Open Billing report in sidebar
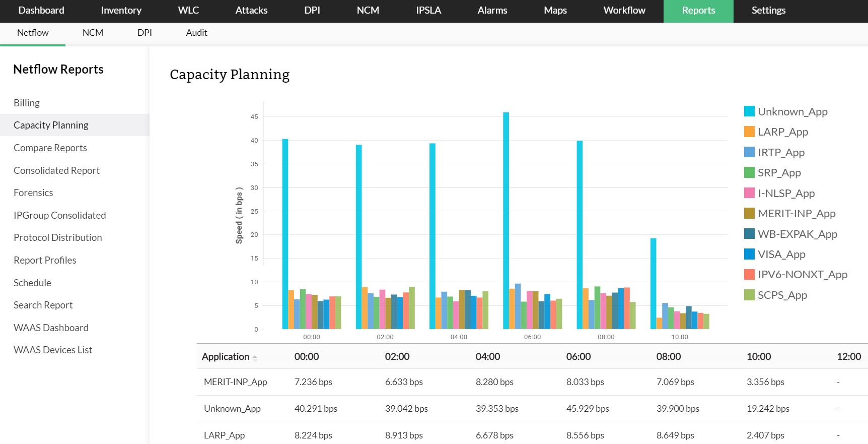The width and height of the screenshot is (868, 444). tap(27, 103)
